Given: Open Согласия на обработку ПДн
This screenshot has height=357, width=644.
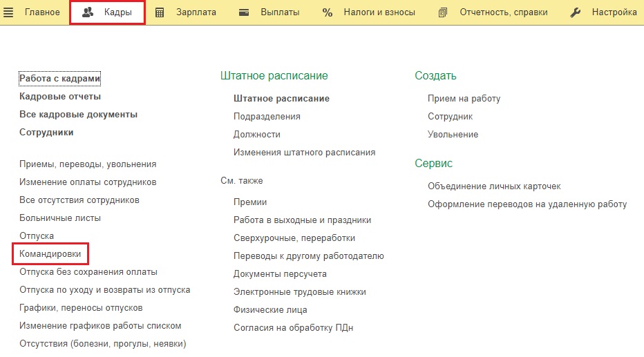Looking at the screenshot, I should (x=293, y=328).
